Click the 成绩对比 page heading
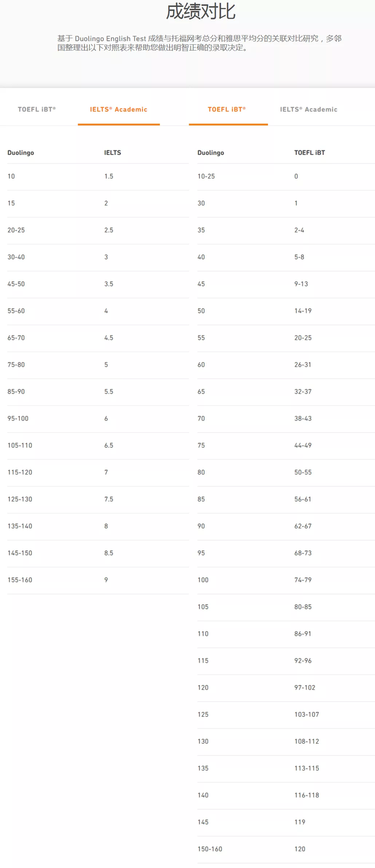Image resolution: width=375 pixels, height=868 pixels. tap(201, 11)
